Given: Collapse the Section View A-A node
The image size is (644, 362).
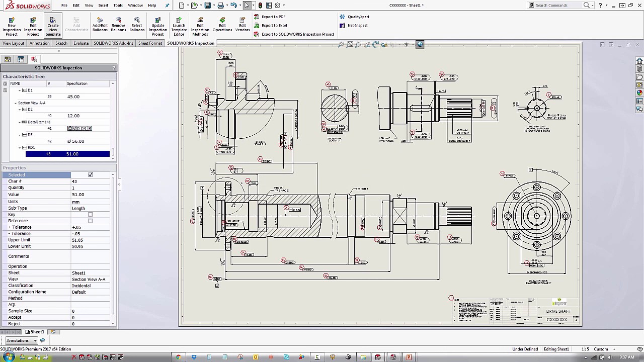Looking at the screenshot, I should 15,103.
